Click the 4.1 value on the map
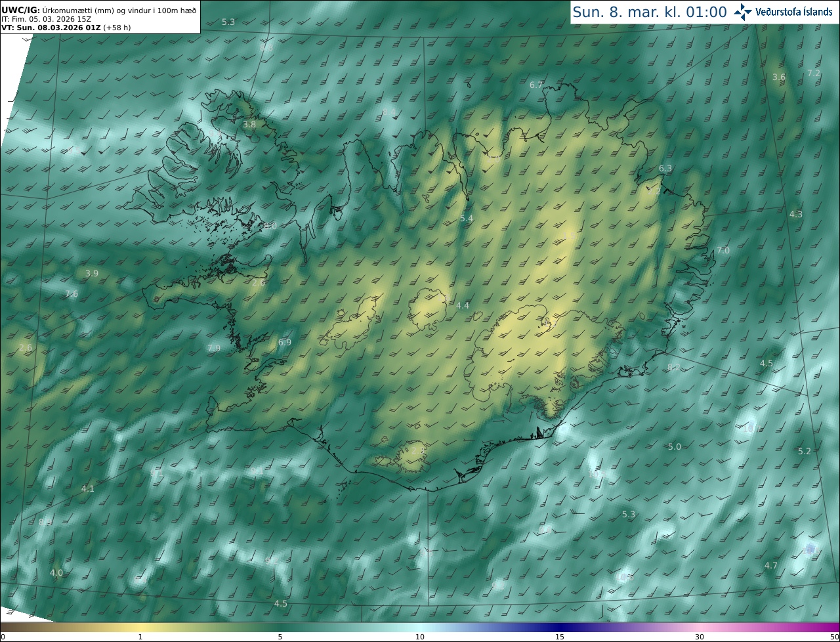Viewport: 840px width, 642px height. coord(88,488)
